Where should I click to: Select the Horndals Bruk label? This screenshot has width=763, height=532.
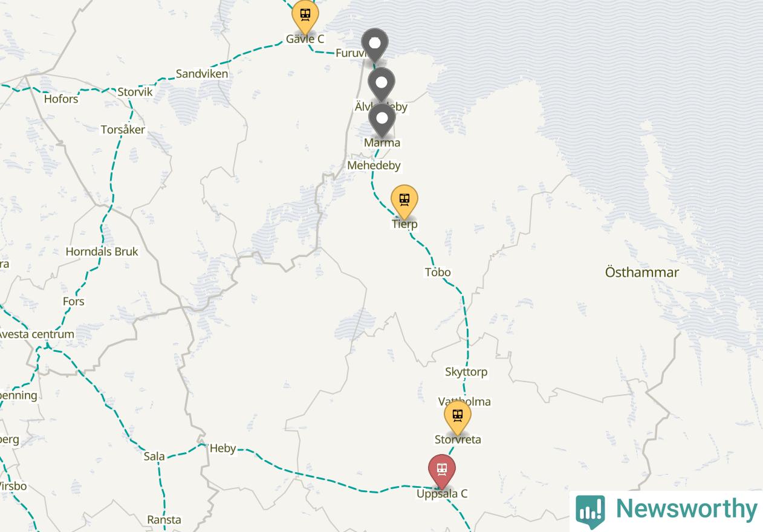[102, 251]
